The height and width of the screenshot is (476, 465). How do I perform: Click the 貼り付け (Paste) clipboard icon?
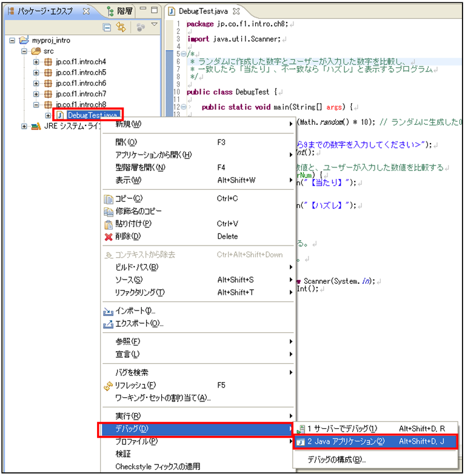click(x=109, y=224)
